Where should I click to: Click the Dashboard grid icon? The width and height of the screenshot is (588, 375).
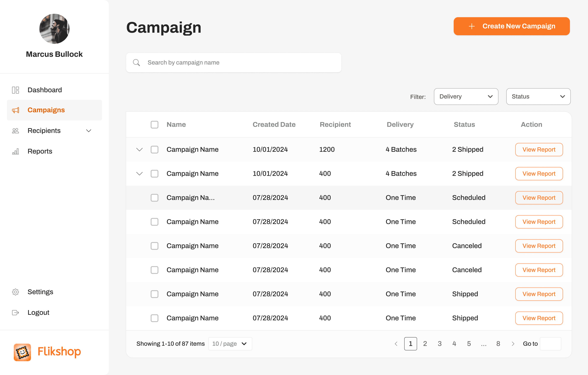(15, 90)
